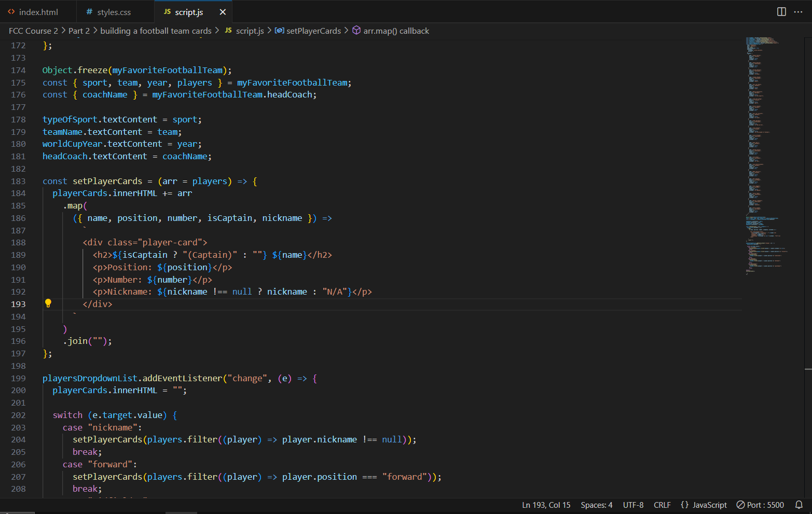Select FCC Course 2 in the breadcrumb
The width and height of the screenshot is (812, 514).
(33, 31)
